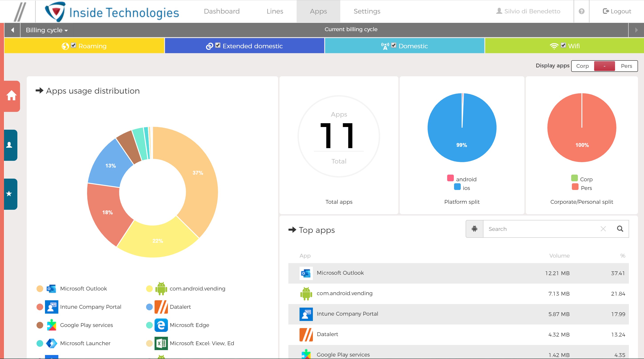Open the Billing cycle dropdown
Viewport: 644px width, 359px height.
tap(47, 30)
